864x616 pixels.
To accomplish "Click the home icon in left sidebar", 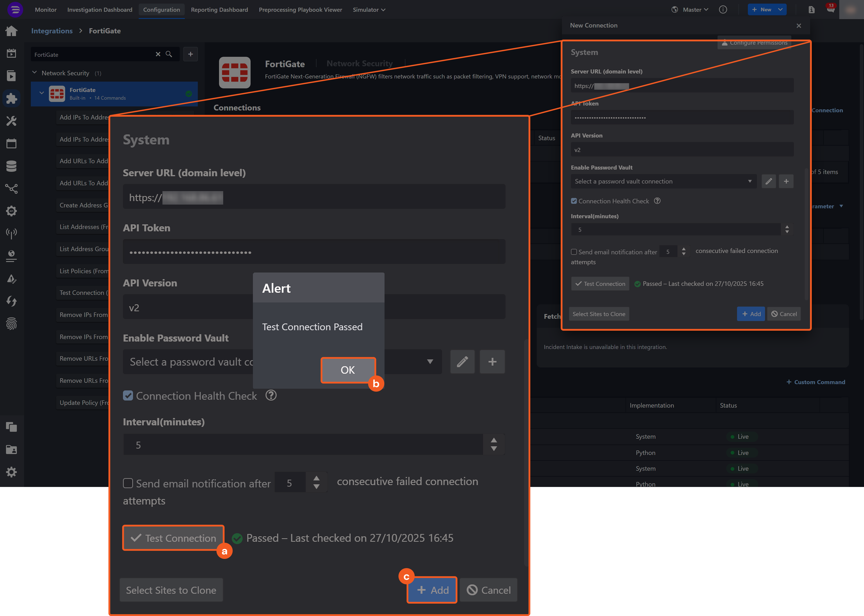I will 11,31.
